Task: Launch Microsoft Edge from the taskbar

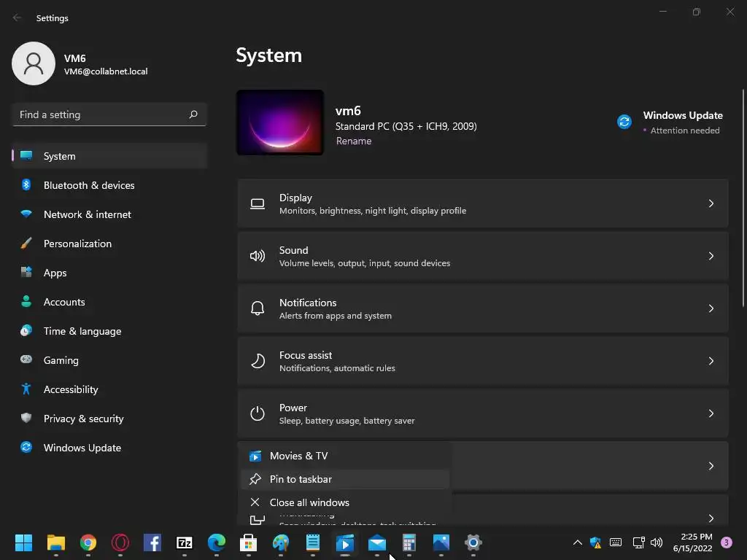Action: tap(217, 542)
